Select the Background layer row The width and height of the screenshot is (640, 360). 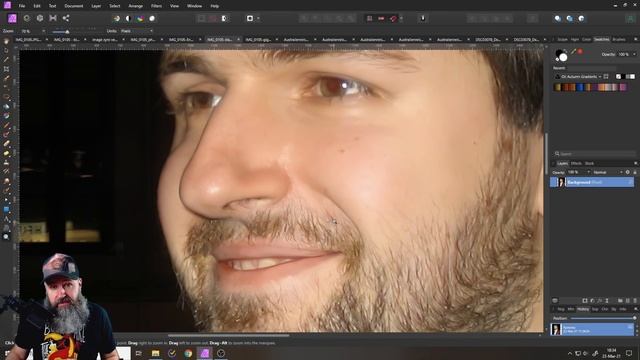592,182
